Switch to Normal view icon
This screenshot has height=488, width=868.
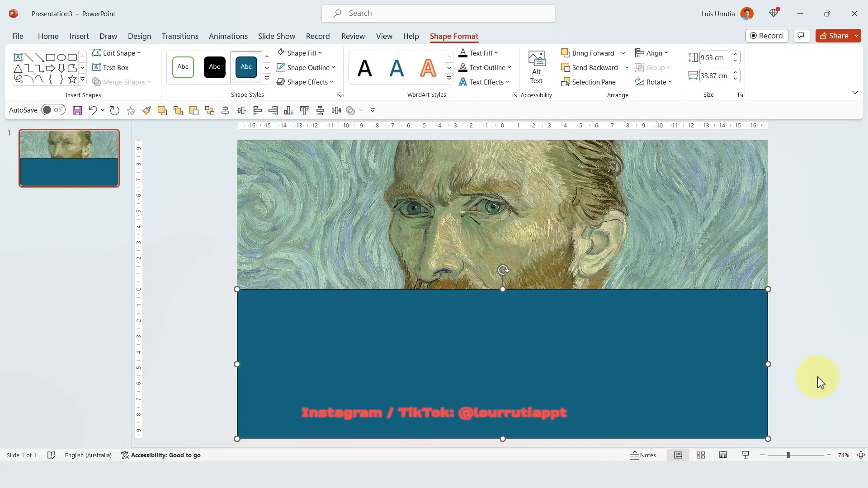pos(678,455)
